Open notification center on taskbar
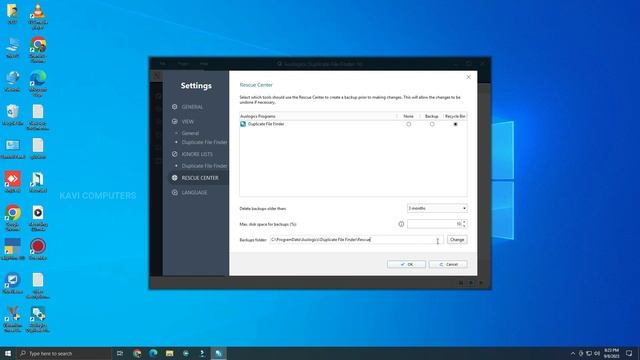The image size is (640, 360). point(629,353)
